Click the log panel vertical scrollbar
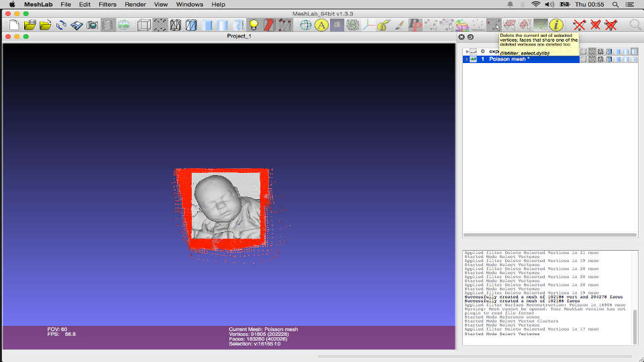The height and width of the screenshot is (362, 644). pos(635,327)
